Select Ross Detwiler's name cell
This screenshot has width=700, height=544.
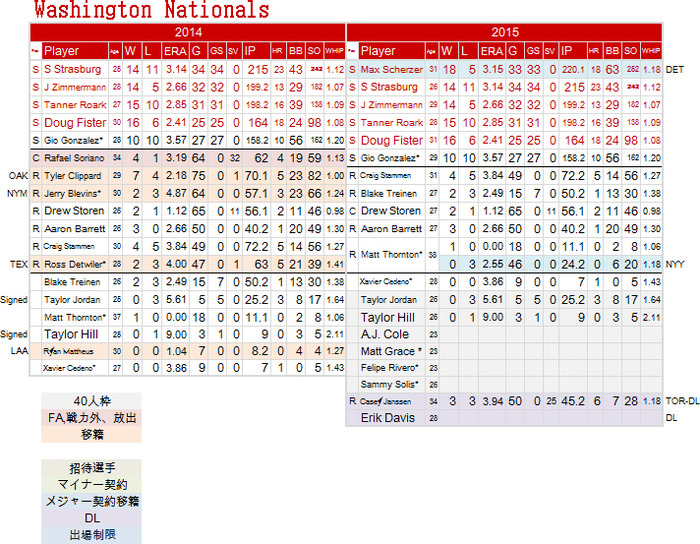(75, 264)
